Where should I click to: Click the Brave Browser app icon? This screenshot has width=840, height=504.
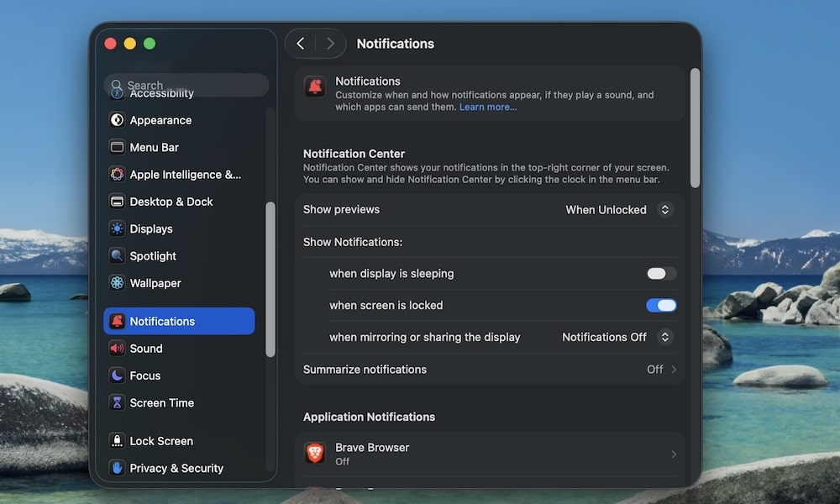[315, 454]
